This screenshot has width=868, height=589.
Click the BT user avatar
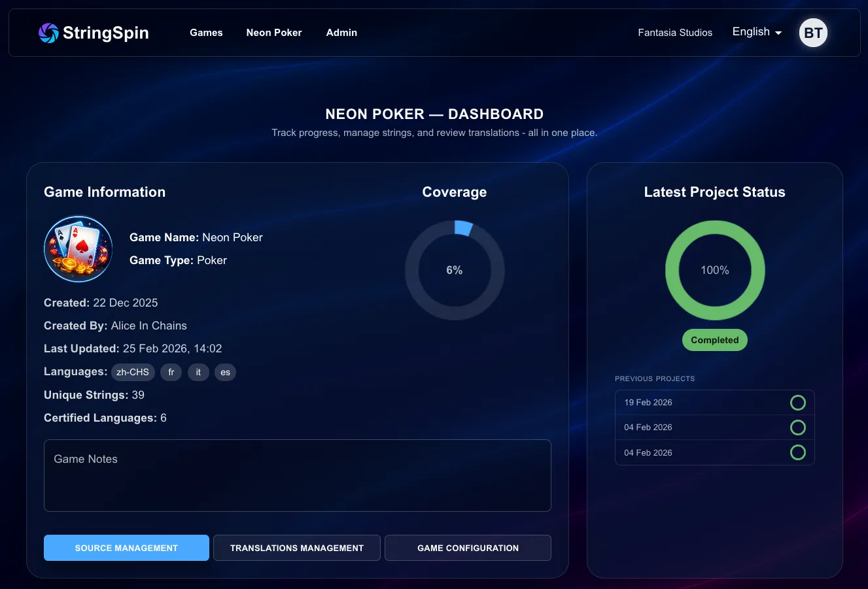point(813,32)
